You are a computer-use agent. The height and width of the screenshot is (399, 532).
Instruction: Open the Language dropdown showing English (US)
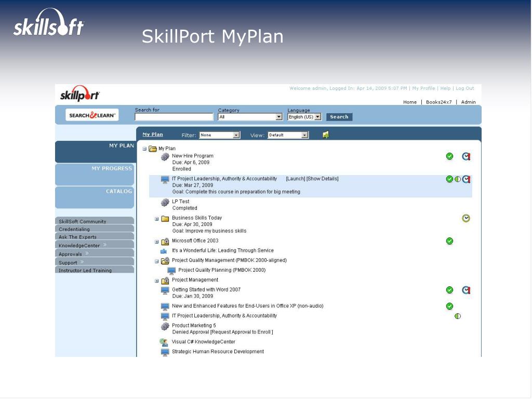click(x=304, y=117)
